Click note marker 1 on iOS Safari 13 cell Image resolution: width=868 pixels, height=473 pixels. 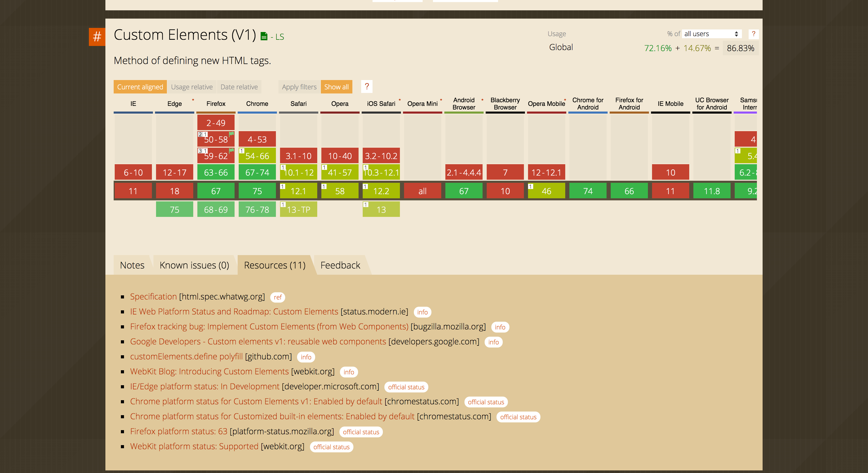click(x=366, y=204)
